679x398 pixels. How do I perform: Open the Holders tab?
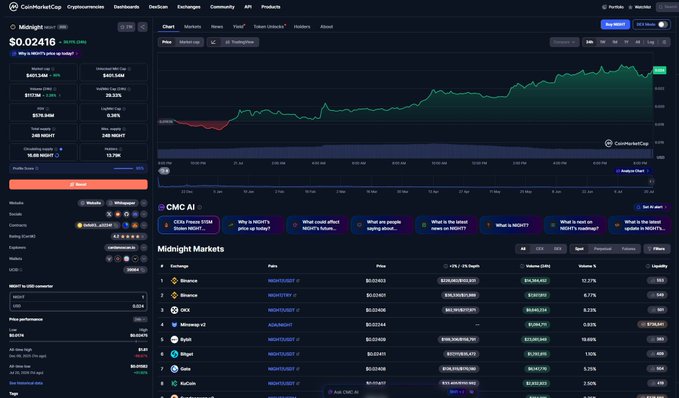302,27
